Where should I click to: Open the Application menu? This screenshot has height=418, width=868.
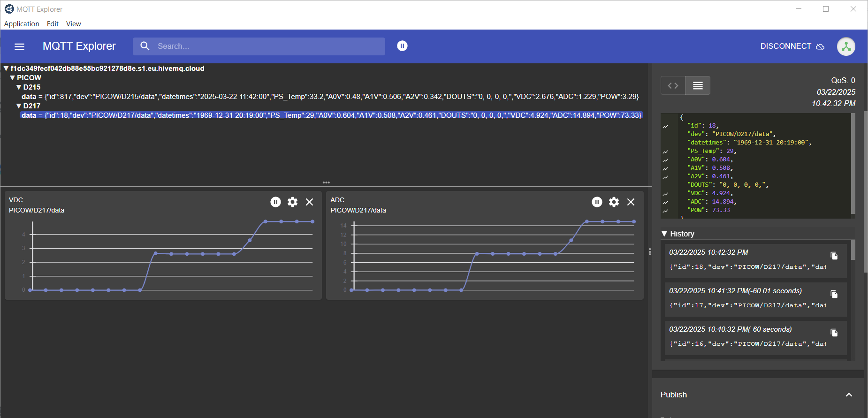22,24
